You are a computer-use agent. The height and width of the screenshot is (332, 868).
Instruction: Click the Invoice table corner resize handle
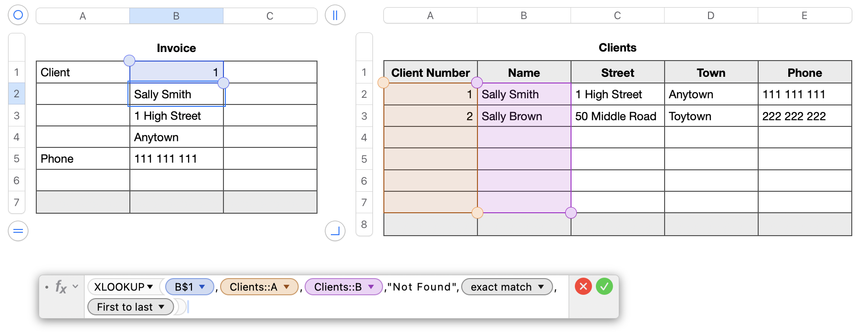pyautogui.click(x=335, y=231)
